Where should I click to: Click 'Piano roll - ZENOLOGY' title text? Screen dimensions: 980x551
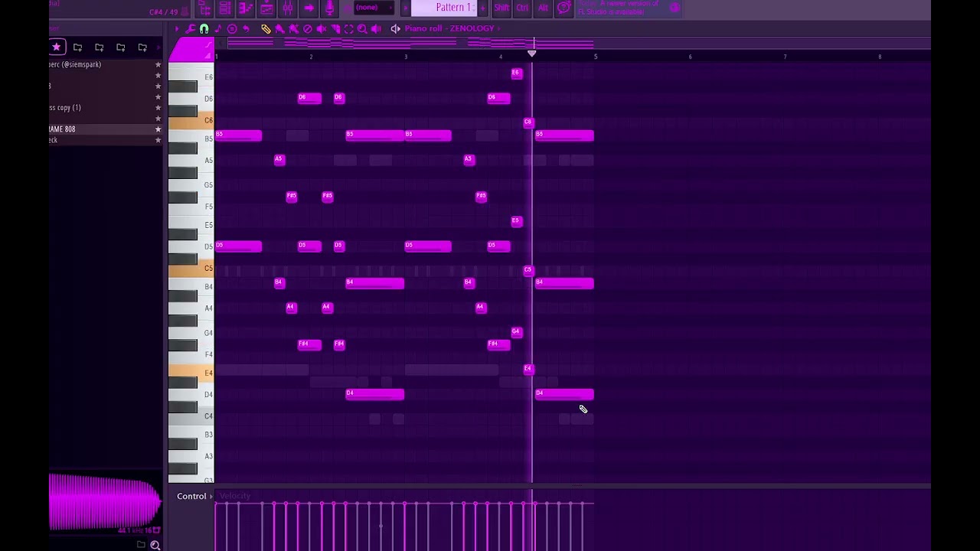449,28
